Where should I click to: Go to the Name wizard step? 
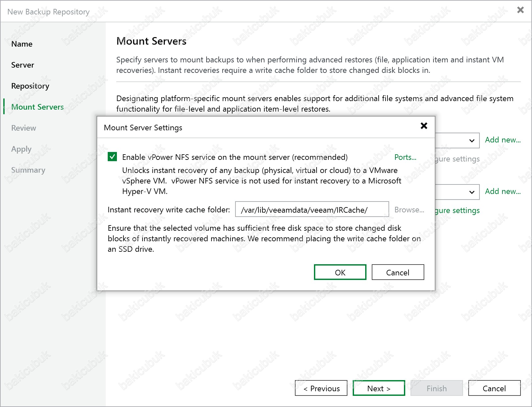point(22,44)
